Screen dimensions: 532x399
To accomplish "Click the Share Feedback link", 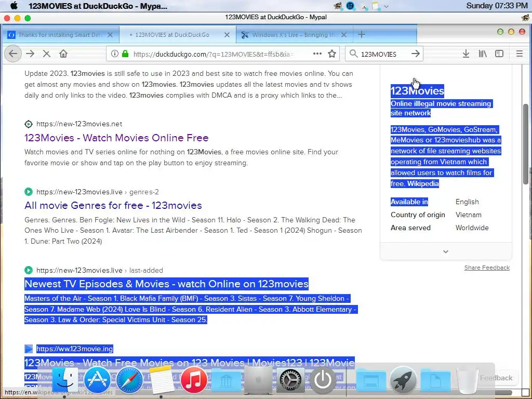I will point(487,268).
